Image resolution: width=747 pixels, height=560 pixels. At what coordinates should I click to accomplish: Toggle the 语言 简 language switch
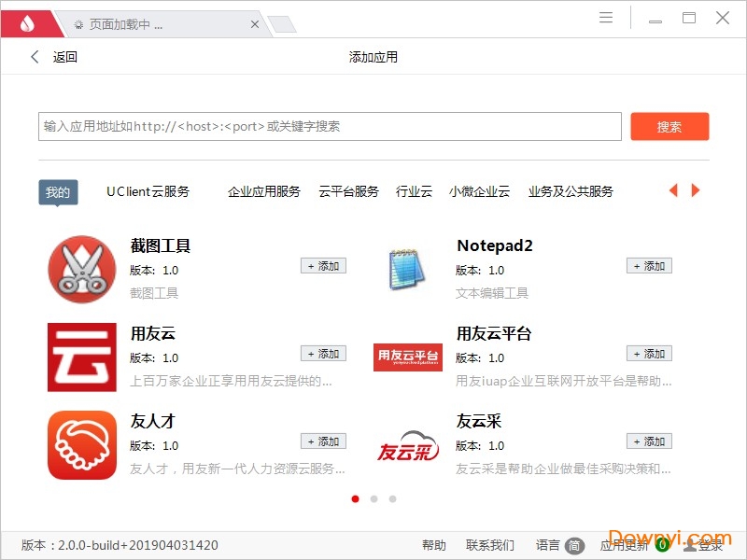[x=574, y=545]
